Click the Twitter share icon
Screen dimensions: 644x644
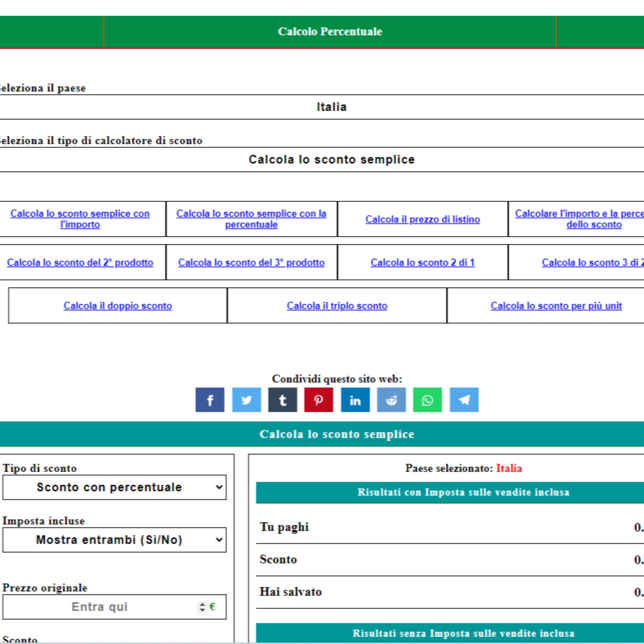tap(246, 400)
